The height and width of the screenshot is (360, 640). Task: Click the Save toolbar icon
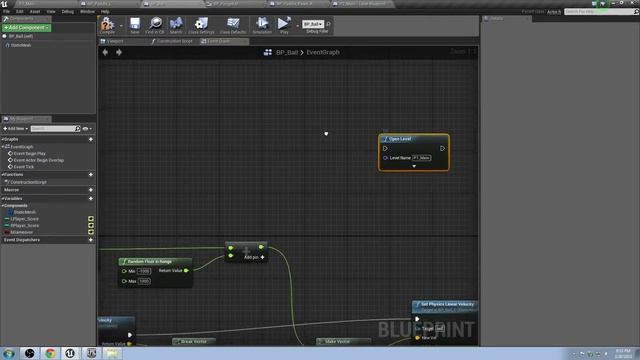click(x=135, y=24)
